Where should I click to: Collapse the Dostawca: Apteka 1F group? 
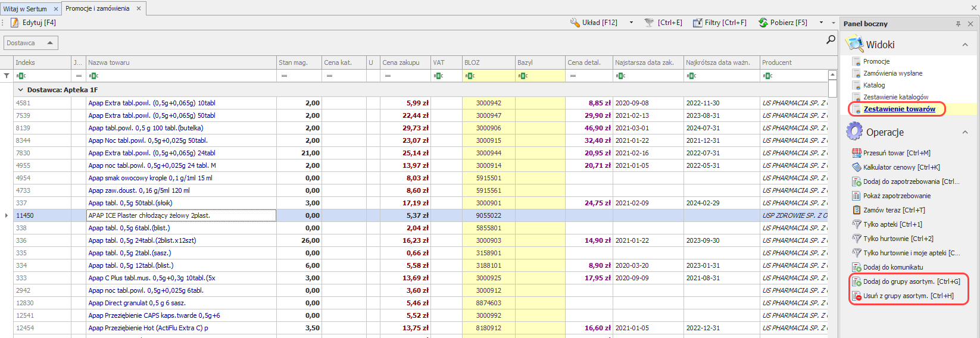(20, 90)
